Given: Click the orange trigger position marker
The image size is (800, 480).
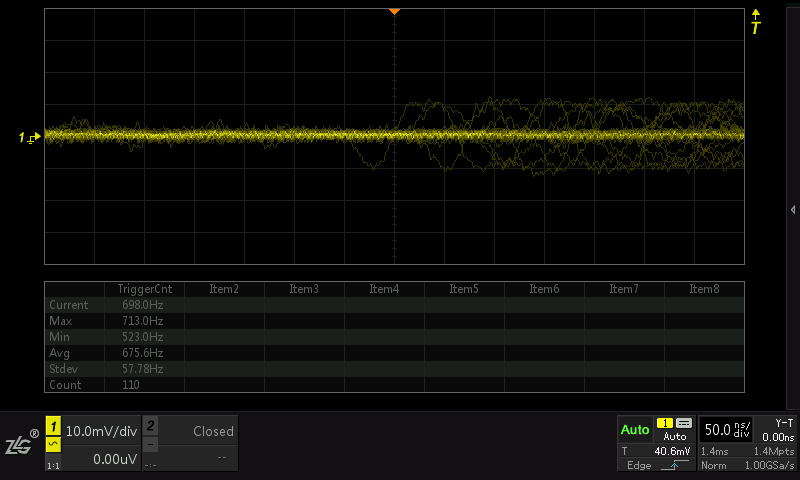Looking at the screenshot, I should (395, 11).
